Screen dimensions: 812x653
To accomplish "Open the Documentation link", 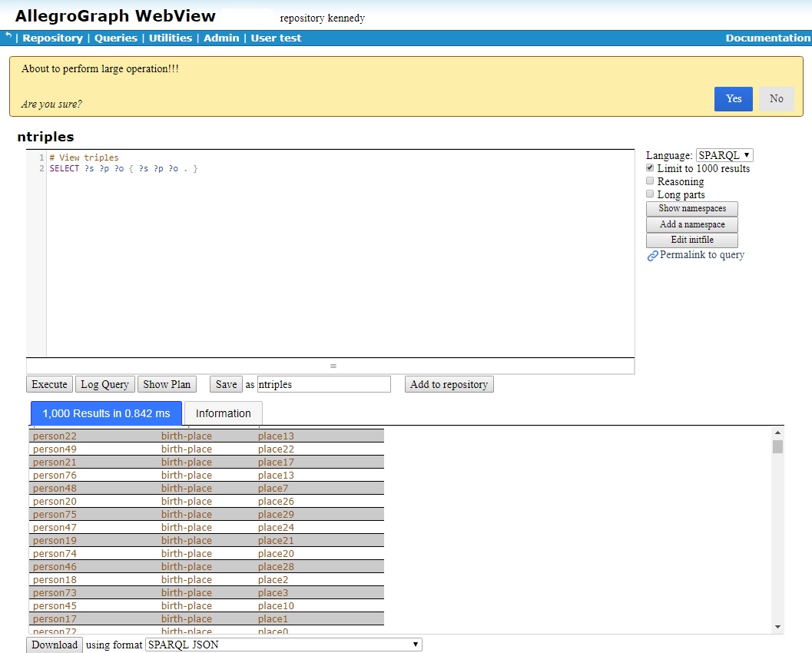I will [x=767, y=38].
